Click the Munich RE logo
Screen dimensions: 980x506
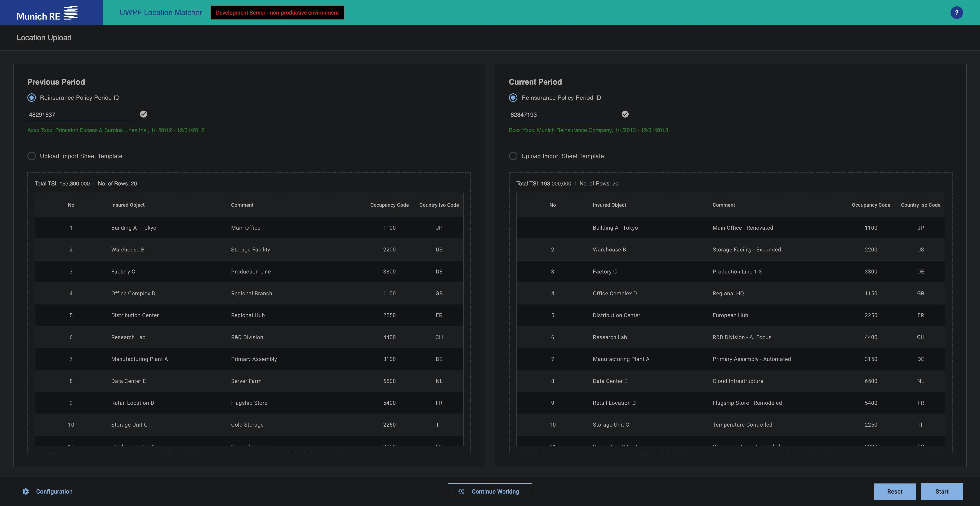click(x=47, y=13)
